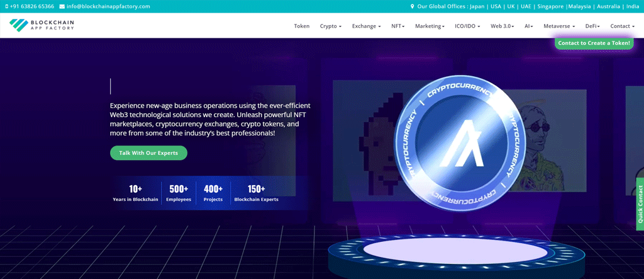Click the 150+ Blockchain Experts stat
This screenshot has height=279, width=644.
(x=257, y=193)
